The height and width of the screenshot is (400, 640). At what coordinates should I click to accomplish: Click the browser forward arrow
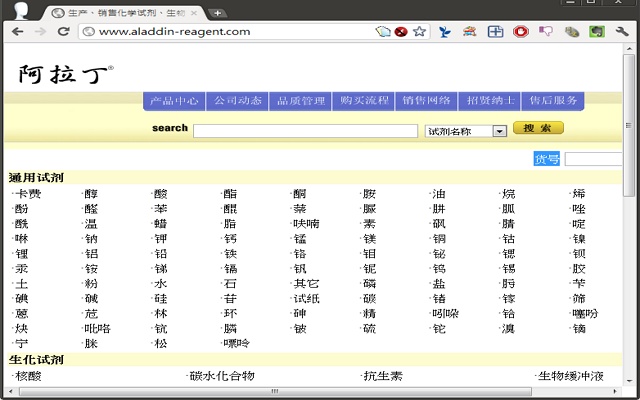tap(40, 31)
